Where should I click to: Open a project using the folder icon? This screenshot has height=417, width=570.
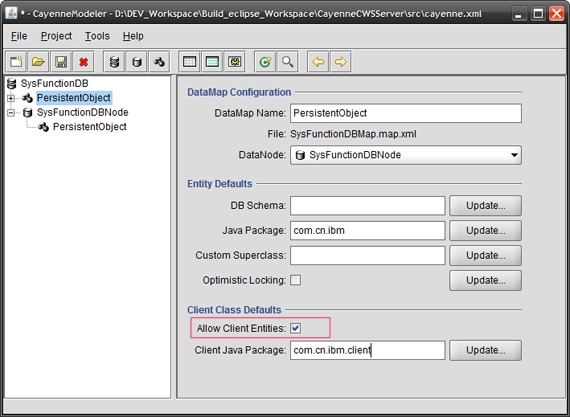(x=38, y=62)
